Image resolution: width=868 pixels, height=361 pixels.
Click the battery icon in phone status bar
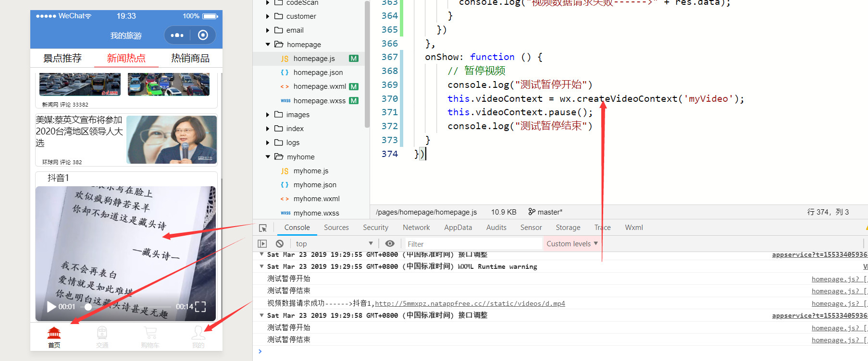coord(211,16)
